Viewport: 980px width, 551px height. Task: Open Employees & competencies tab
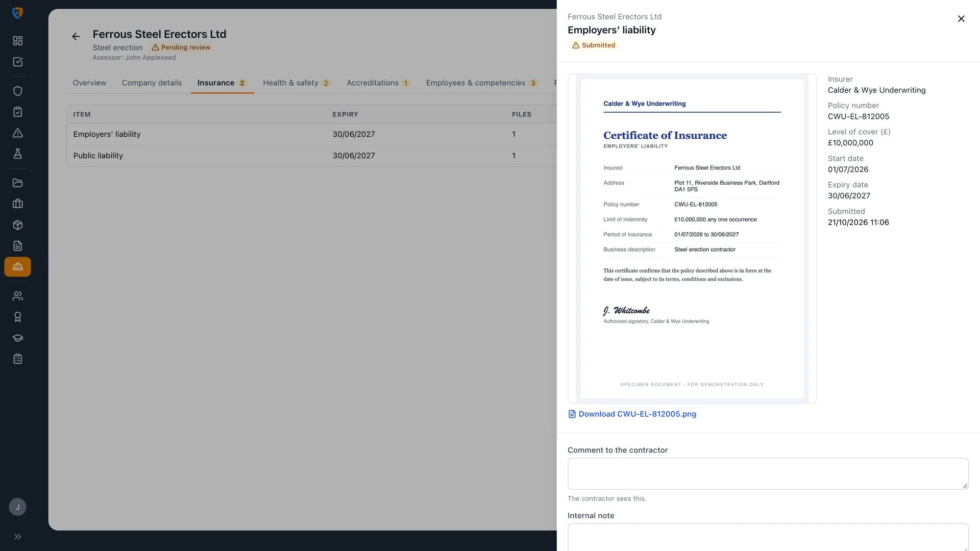[482, 83]
